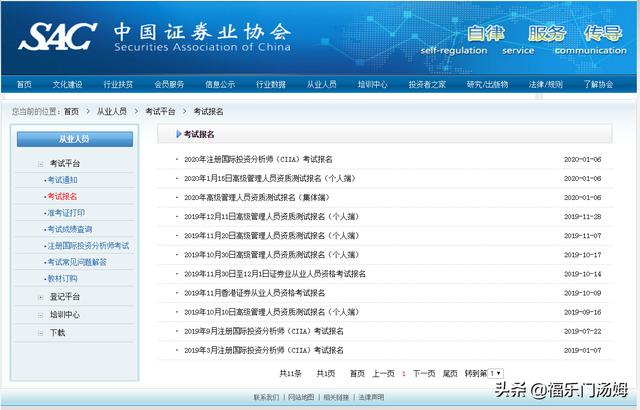Open 2020年高级管理人员资质测试报名（集体端）

(257, 197)
